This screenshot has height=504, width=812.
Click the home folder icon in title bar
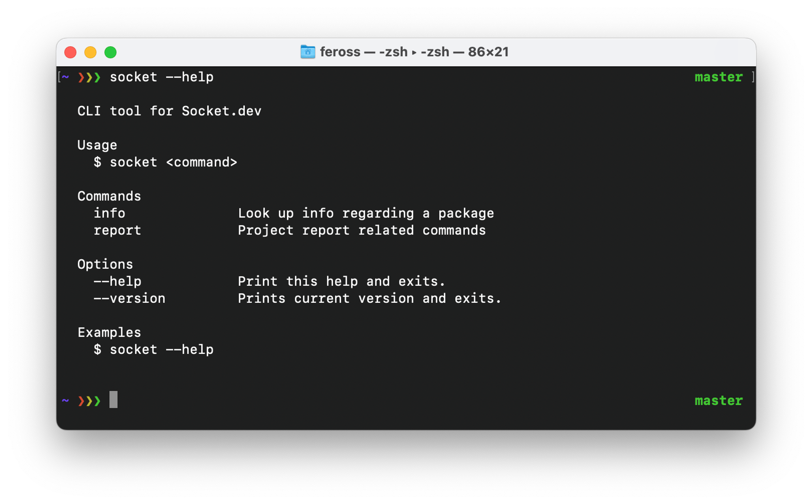pos(308,52)
